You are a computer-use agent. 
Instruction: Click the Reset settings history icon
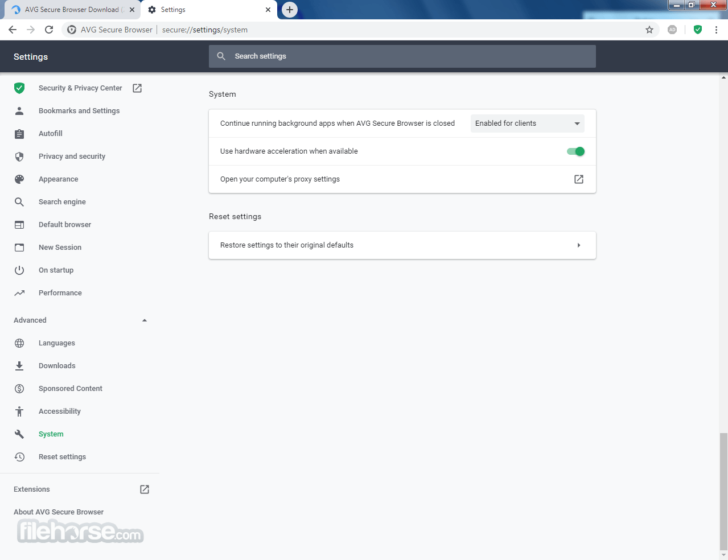point(19,457)
